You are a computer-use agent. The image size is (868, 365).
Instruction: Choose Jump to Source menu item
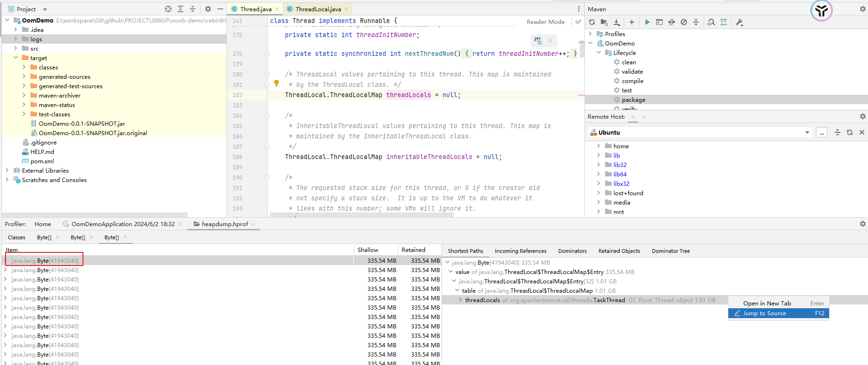[778, 313]
